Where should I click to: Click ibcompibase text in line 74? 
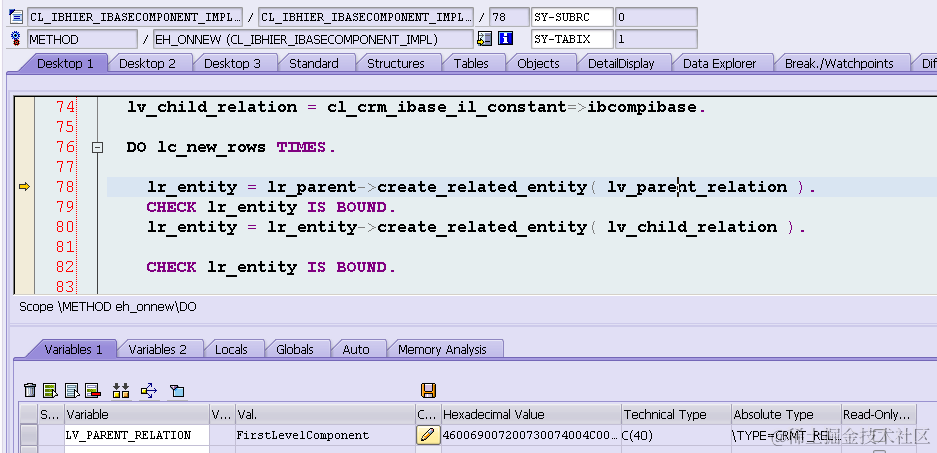tap(642, 108)
